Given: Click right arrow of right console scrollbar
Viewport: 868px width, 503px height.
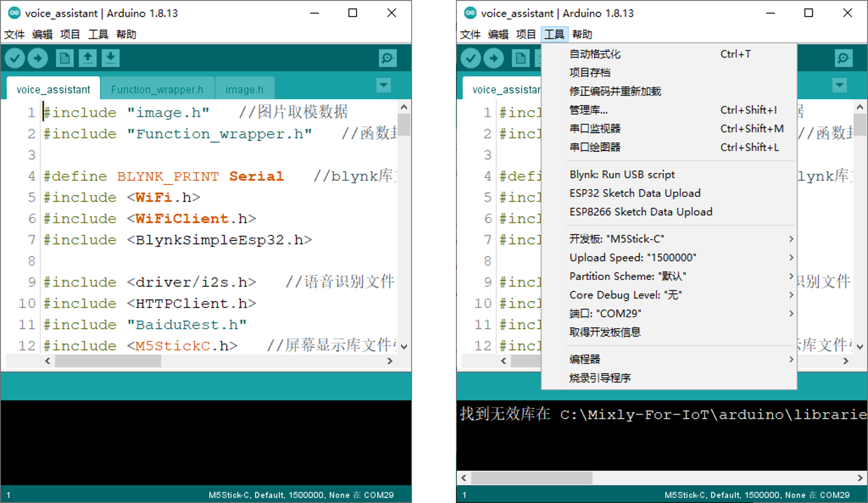Looking at the screenshot, I should tap(860, 478).
